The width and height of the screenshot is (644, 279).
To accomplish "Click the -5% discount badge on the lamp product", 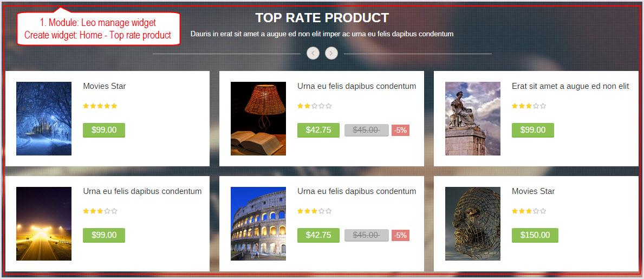I will pyautogui.click(x=400, y=130).
